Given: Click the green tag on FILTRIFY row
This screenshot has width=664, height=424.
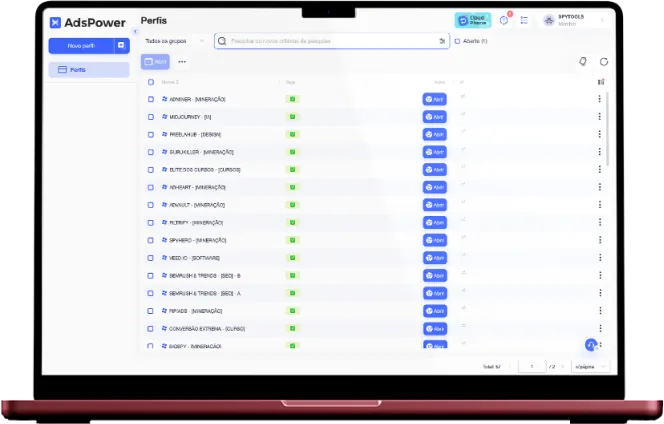Looking at the screenshot, I should [292, 222].
